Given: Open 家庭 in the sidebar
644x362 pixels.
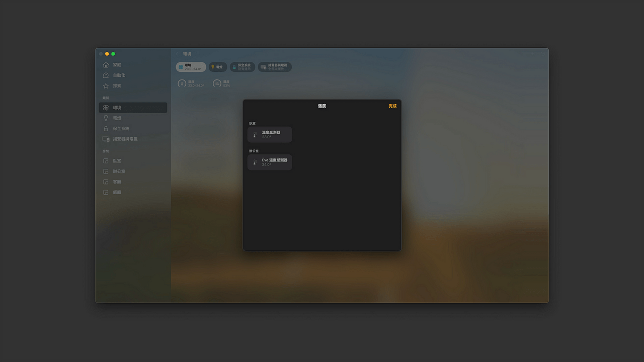Looking at the screenshot, I should point(133,65).
